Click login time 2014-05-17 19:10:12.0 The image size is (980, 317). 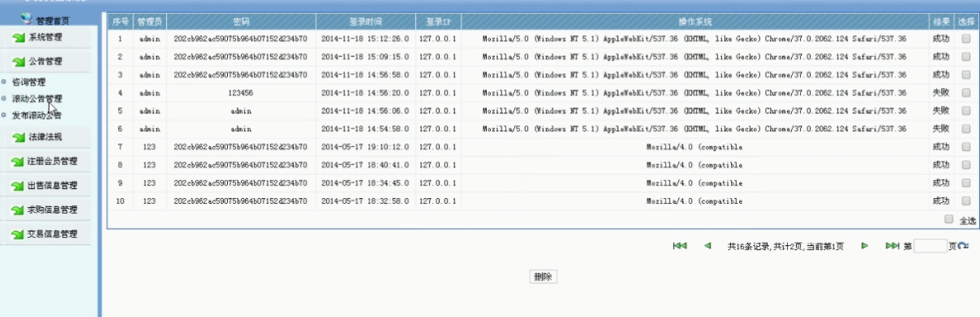(x=365, y=147)
